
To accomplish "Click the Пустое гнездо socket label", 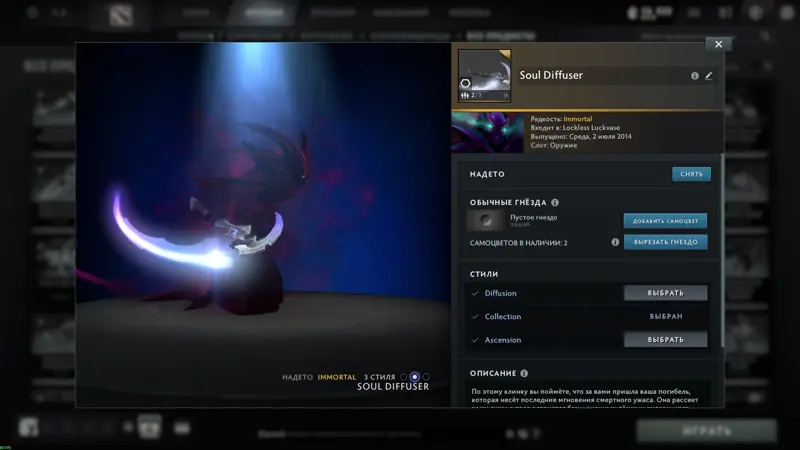I will [x=534, y=217].
